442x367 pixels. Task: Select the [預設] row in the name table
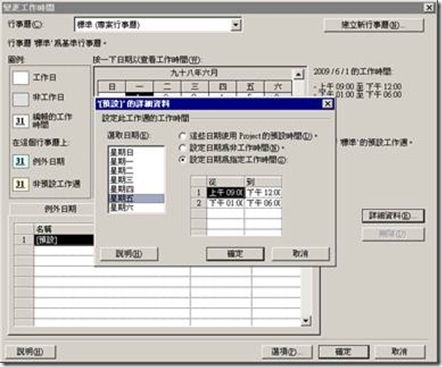point(64,240)
